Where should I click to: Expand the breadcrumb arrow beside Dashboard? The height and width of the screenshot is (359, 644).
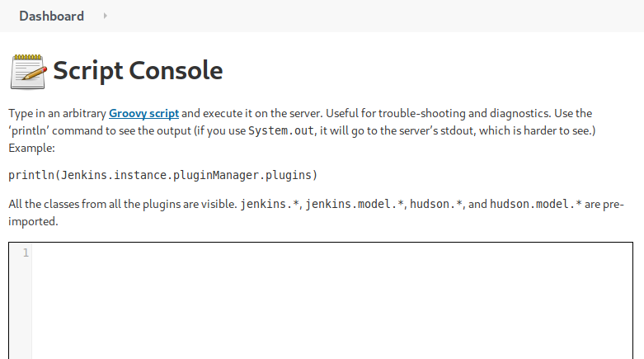(x=106, y=16)
